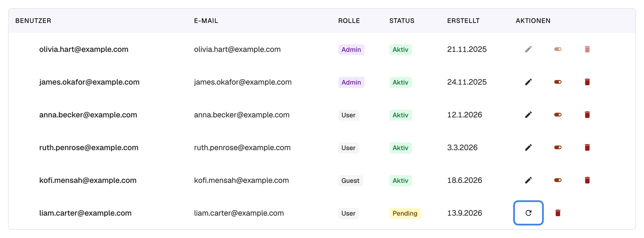Delete james.okafor with trash icon

pyautogui.click(x=587, y=82)
